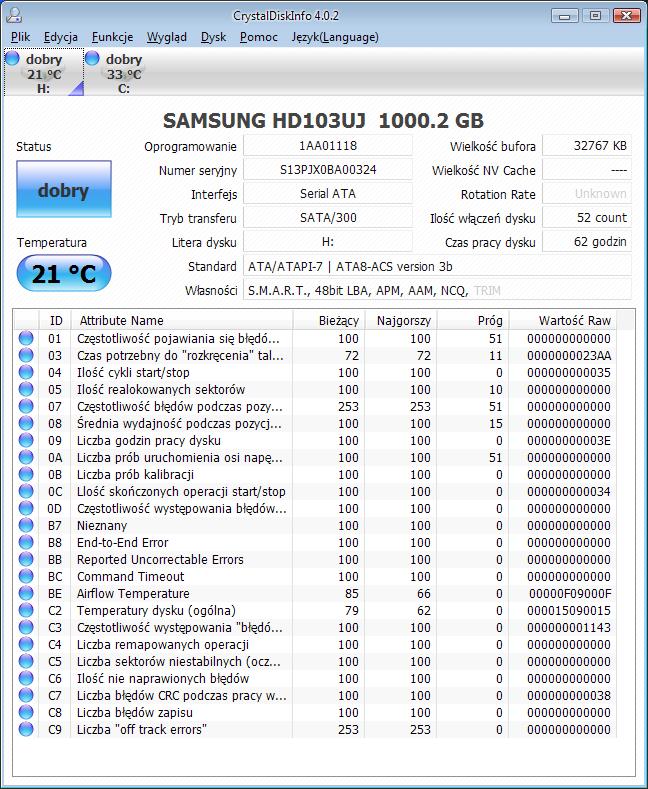
Task: Click status orb for attribute C4
Action: [x=26, y=645]
